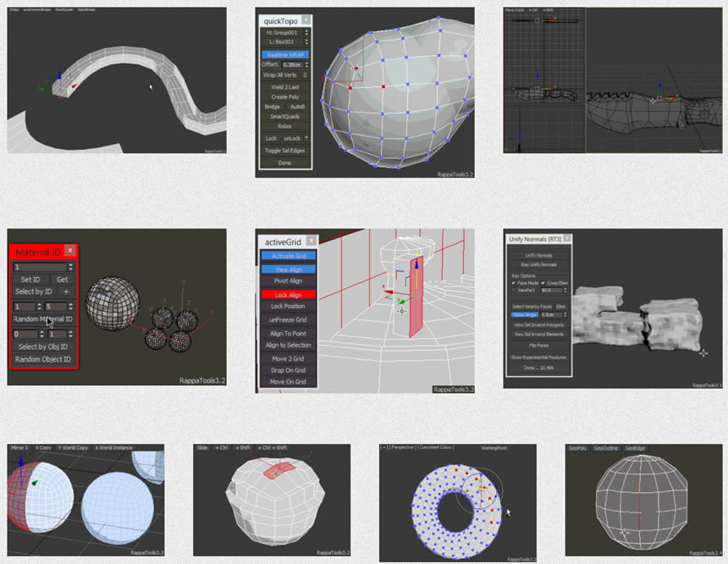Close the Material ID panel
Viewport: 728px width, 564px height.
coord(70,251)
